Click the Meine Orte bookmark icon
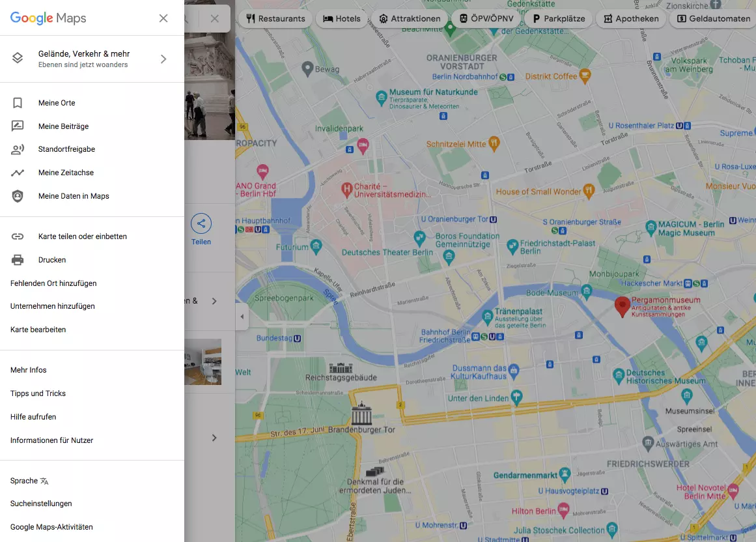Image resolution: width=756 pixels, height=542 pixels. (x=18, y=103)
